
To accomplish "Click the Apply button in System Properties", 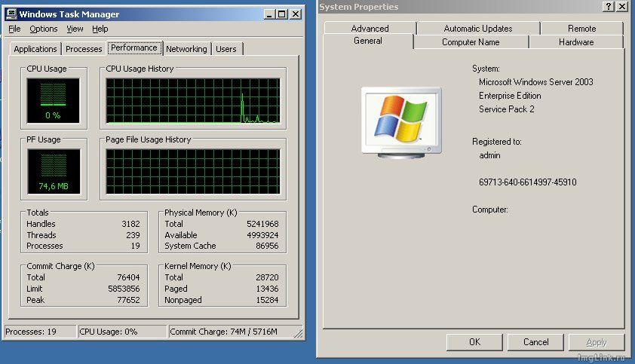I will (x=597, y=342).
